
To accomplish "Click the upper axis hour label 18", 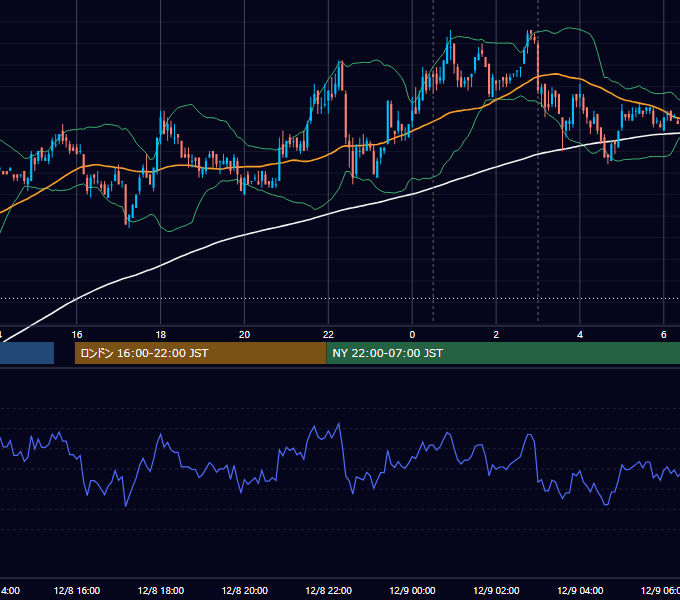I will click(161, 335).
